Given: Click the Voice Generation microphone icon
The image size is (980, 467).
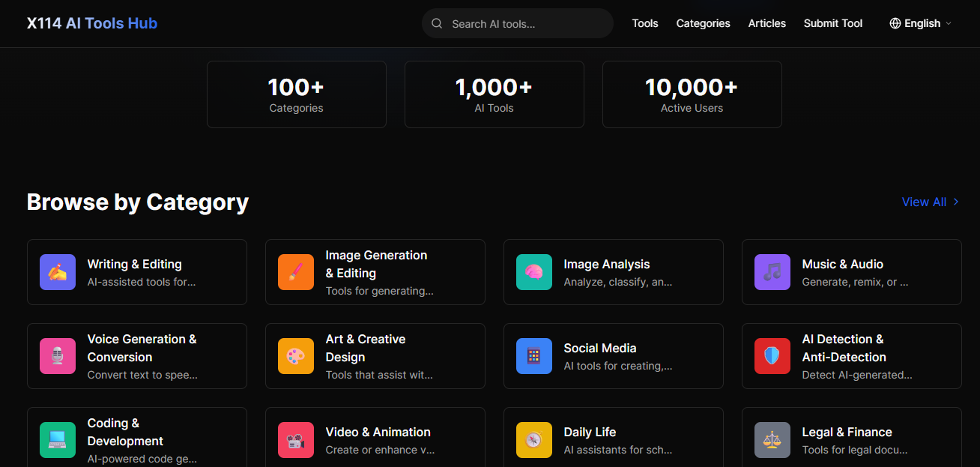Looking at the screenshot, I should tap(58, 356).
